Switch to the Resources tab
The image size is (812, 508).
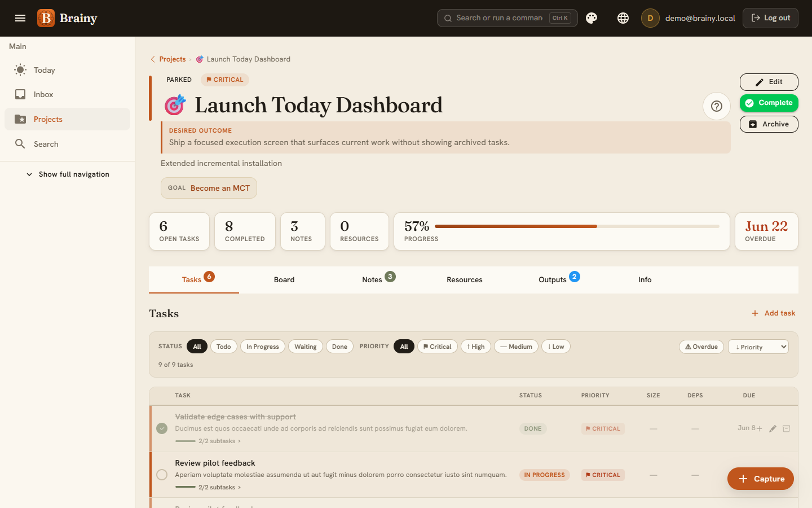click(x=465, y=280)
